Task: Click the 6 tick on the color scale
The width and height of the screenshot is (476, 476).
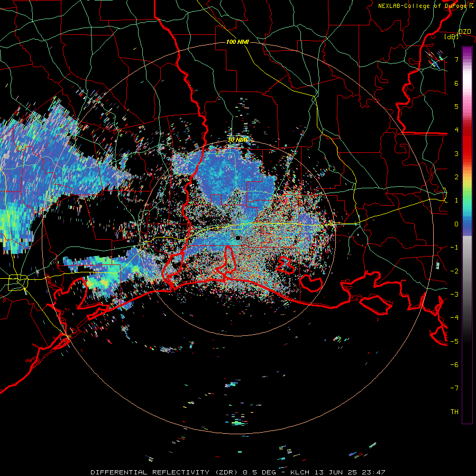Action: (x=456, y=83)
